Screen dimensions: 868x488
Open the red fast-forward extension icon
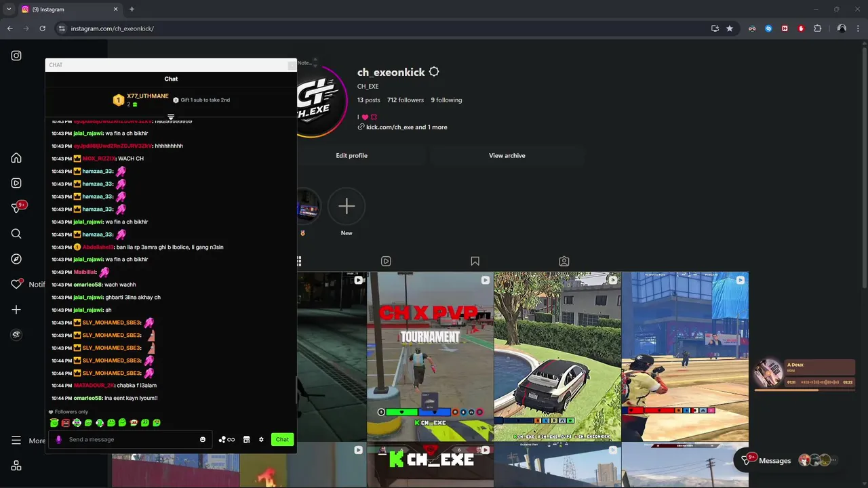(785, 28)
